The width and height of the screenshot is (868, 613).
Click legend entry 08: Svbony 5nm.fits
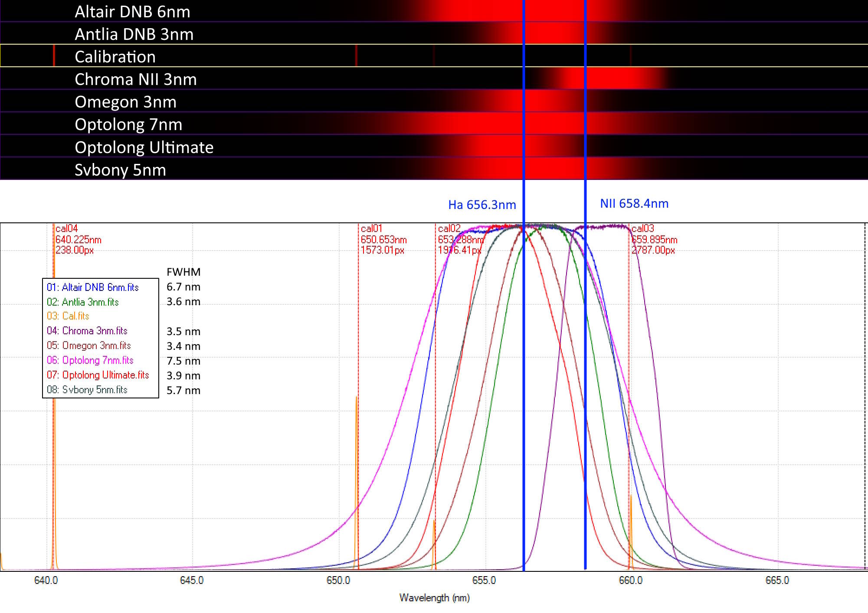pyautogui.click(x=87, y=390)
